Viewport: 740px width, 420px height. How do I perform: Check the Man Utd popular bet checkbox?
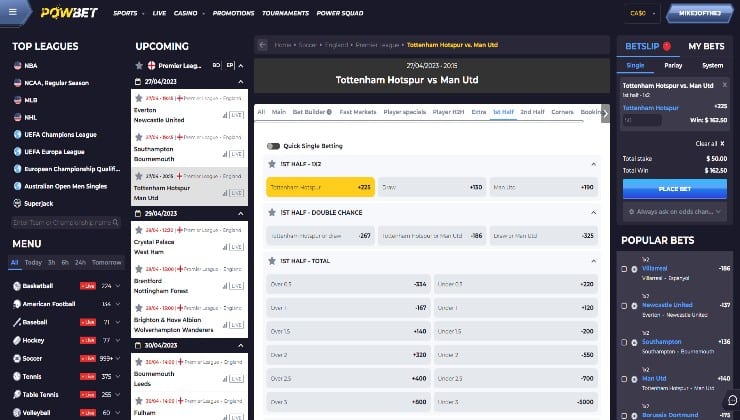[624, 379]
